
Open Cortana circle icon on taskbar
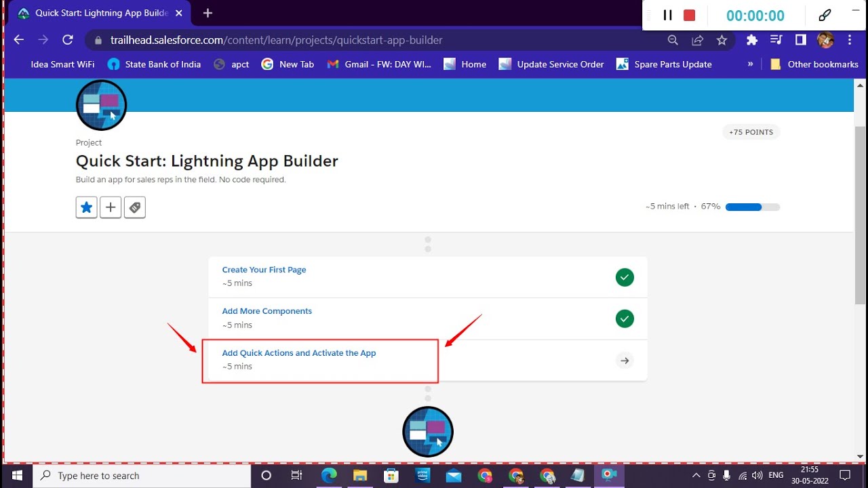tap(266, 476)
